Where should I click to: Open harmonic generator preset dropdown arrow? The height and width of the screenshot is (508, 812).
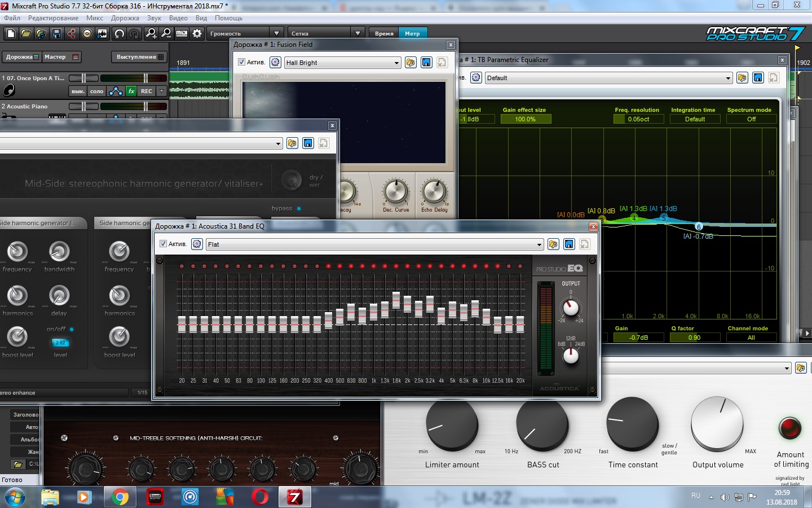(x=278, y=143)
